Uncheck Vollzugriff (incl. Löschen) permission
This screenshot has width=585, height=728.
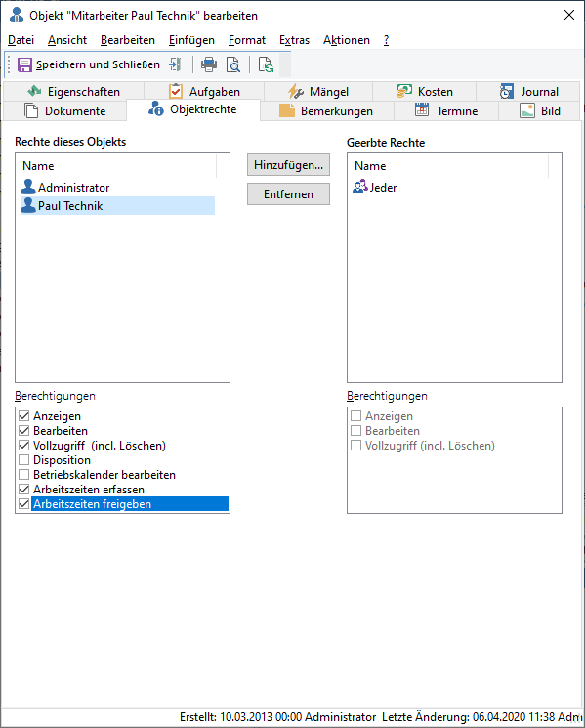[24, 446]
